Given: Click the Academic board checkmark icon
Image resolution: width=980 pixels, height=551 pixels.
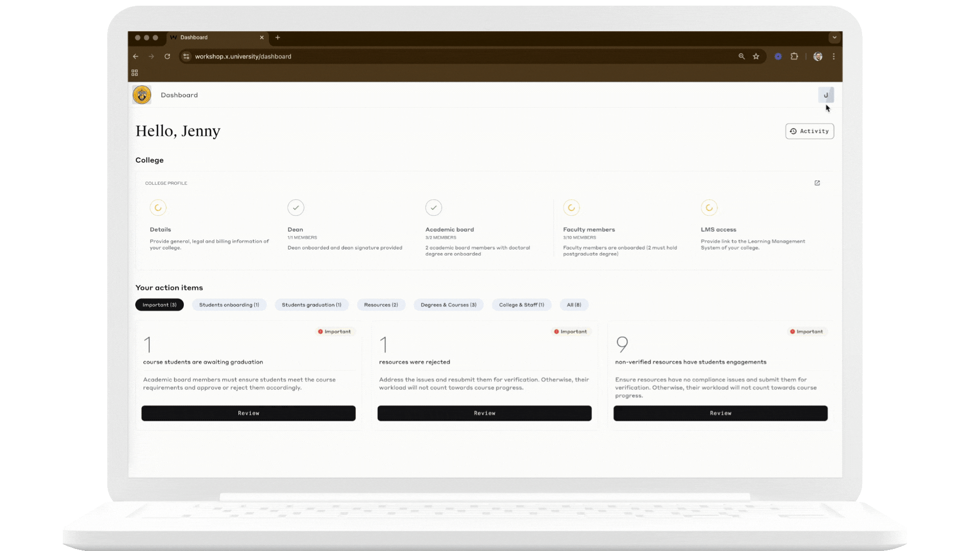Looking at the screenshot, I should point(433,208).
